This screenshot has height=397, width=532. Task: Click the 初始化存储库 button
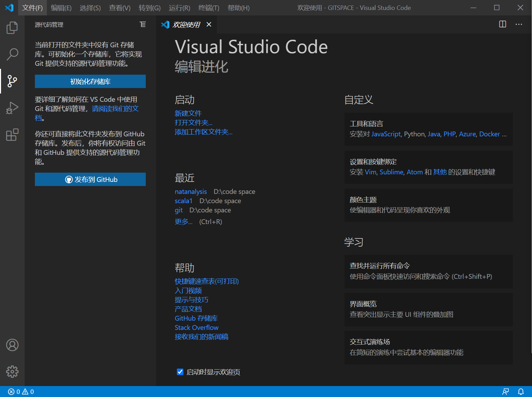click(90, 82)
